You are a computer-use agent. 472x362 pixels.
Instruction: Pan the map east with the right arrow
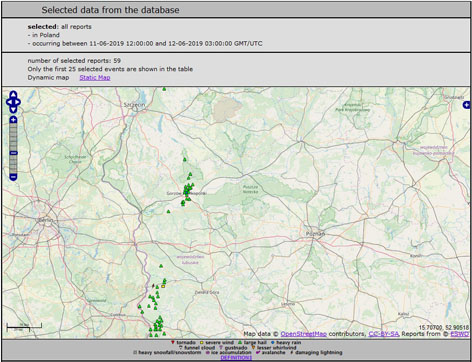tap(18, 102)
